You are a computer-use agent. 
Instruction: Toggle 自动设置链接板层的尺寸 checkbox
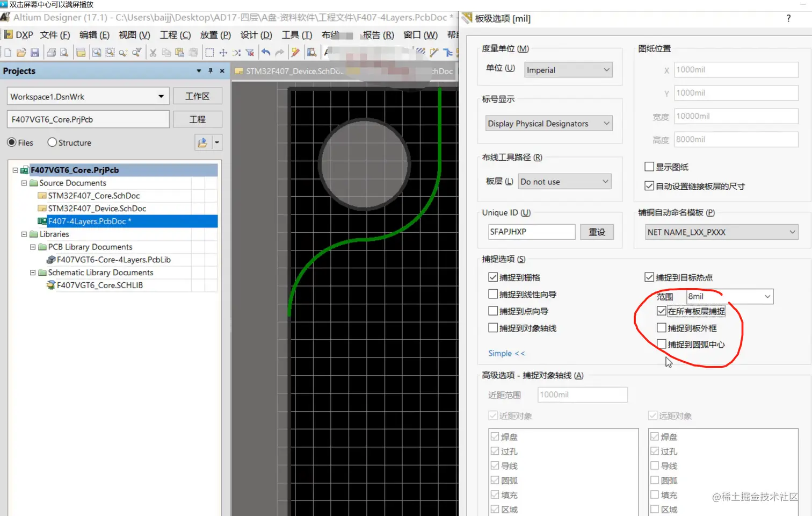coord(649,186)
